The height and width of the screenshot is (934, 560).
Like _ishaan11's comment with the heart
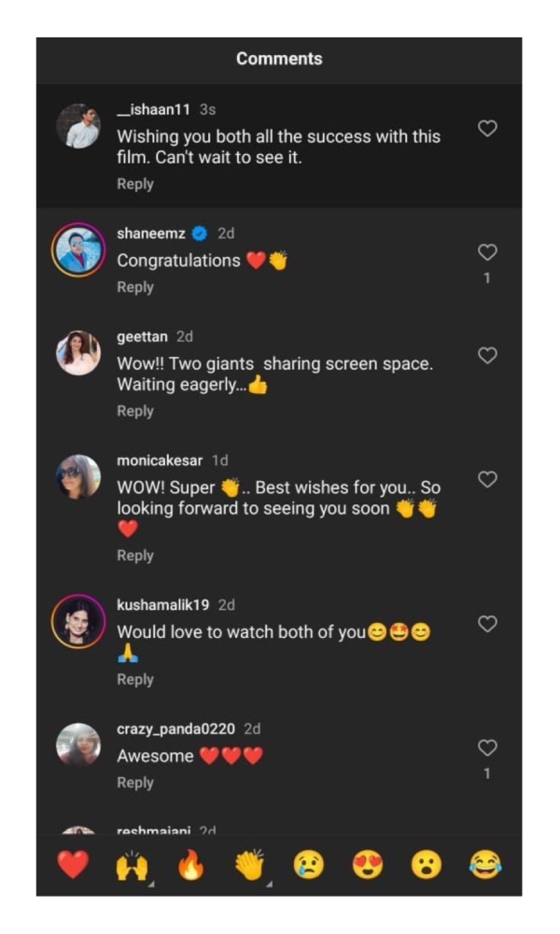(x=486, y=129)
